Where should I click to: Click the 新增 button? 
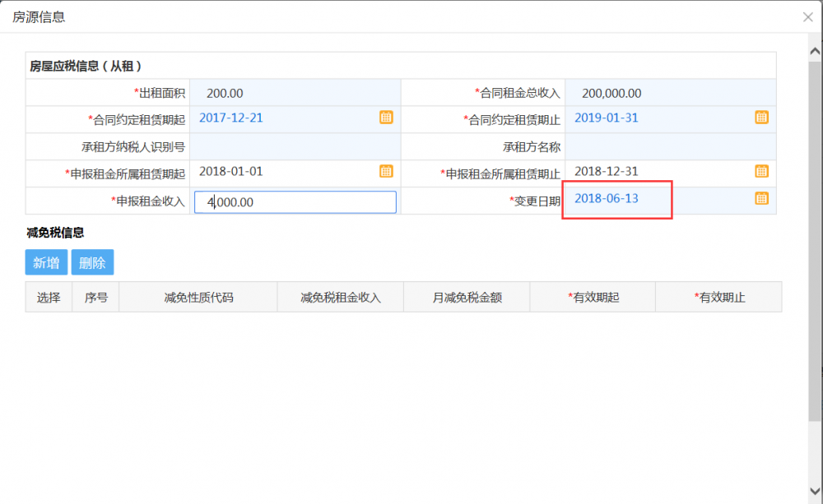(x=46, y=263)
